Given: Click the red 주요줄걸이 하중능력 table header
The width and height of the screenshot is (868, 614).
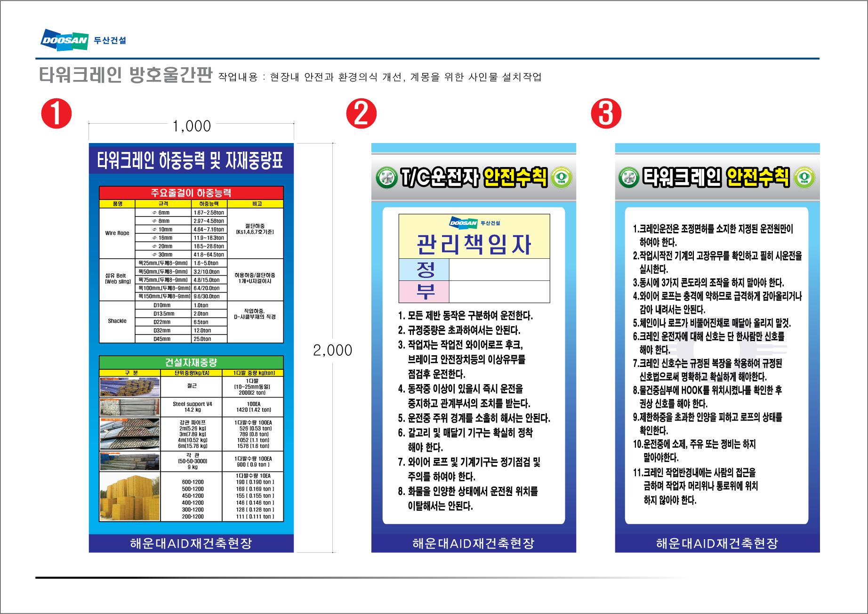Looking at the screenshot, I should [191, 193].
